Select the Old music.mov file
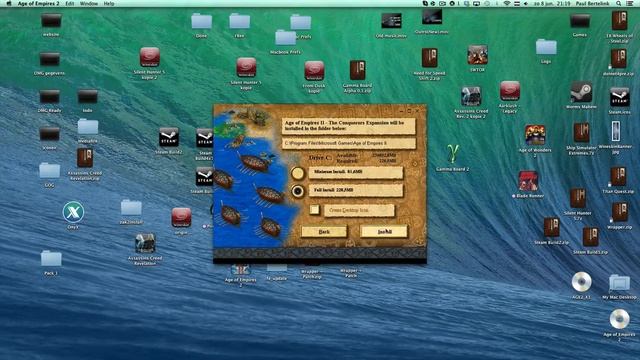 point(391,21)
